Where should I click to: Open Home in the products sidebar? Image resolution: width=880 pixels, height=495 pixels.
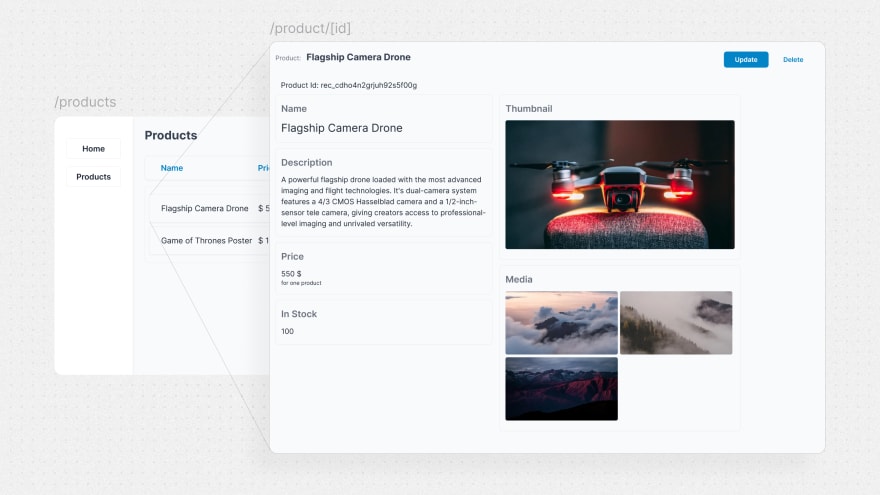coord(93,149)
